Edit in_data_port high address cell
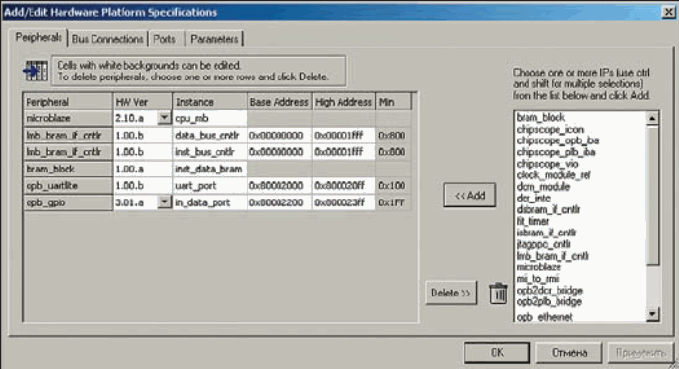 pyautogui.click(x=343, y=202)
